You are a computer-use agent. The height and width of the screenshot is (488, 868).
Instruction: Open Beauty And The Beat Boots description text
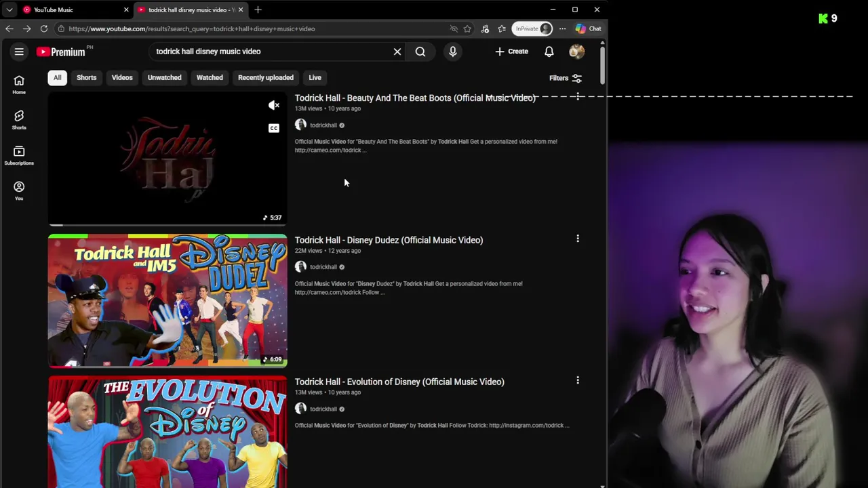point(426,146)
